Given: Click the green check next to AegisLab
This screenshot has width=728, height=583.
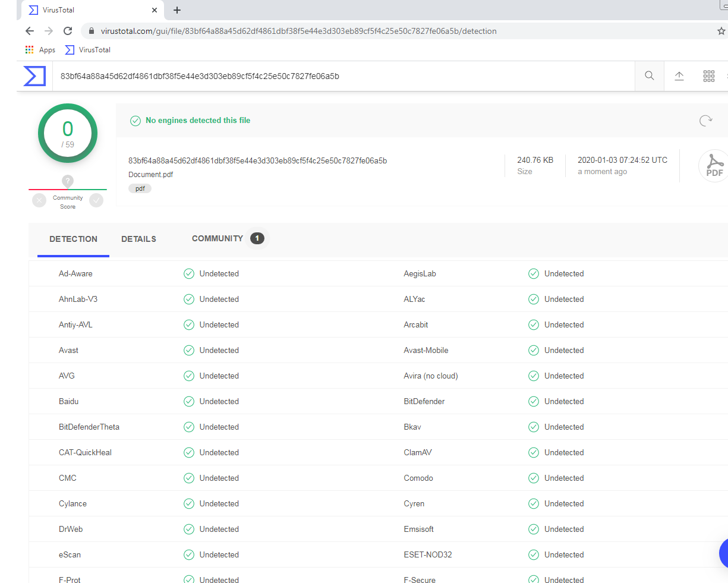Looking at the screenshot, I should click(534, 273).
